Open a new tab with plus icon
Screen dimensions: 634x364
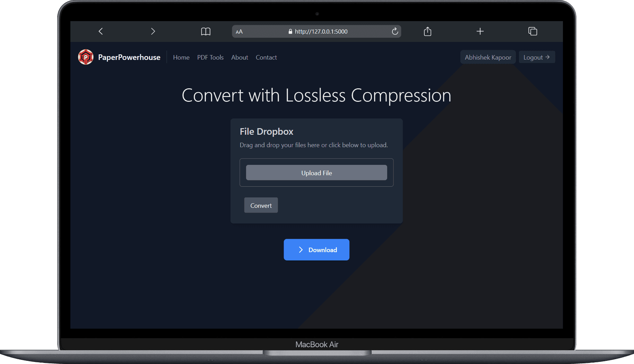(x=480, y=32)
